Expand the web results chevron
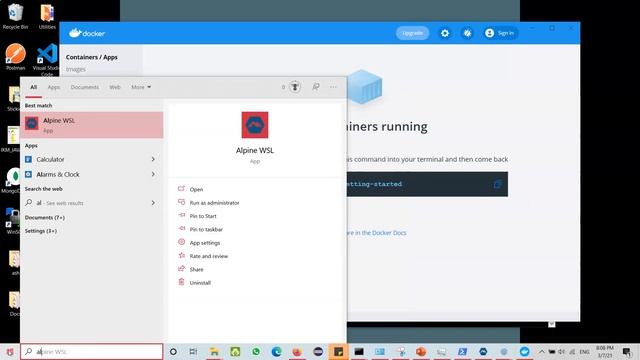Screen dimensions: 640x360 tap(153, 203)
